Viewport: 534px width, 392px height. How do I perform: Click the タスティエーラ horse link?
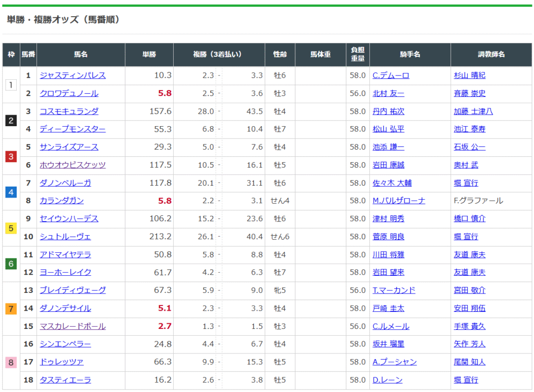65,380
